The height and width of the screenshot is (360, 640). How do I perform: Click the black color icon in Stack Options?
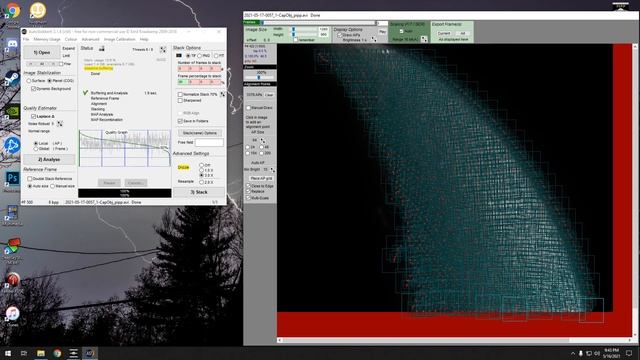(179, 56)
